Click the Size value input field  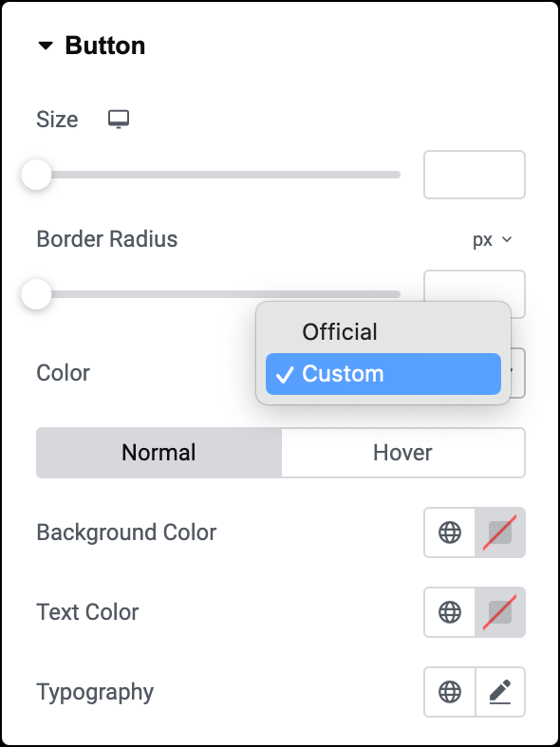coord(475,175)
